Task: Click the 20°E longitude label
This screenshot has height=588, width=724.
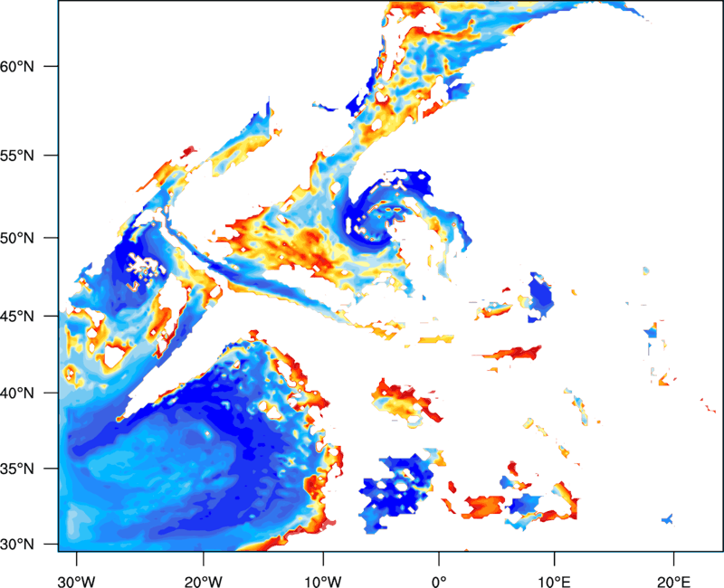Action: point(673,582)
